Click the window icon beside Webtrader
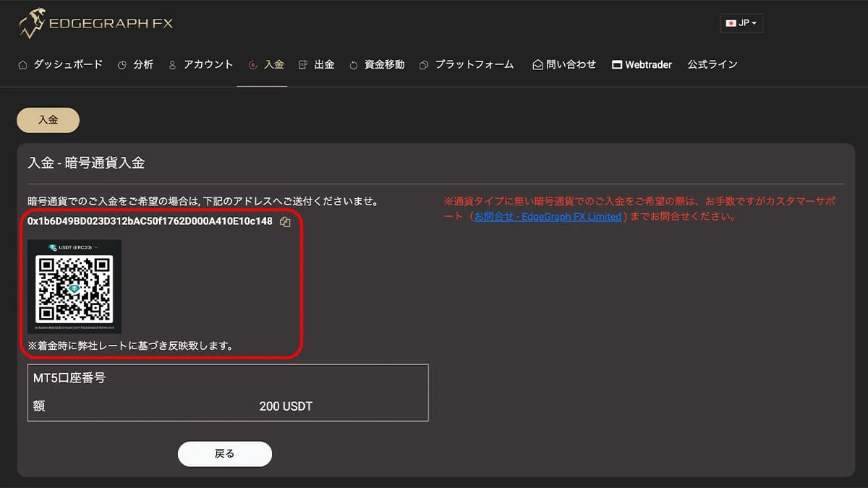This screenshot has width=868, height=488. click(617, 64)
